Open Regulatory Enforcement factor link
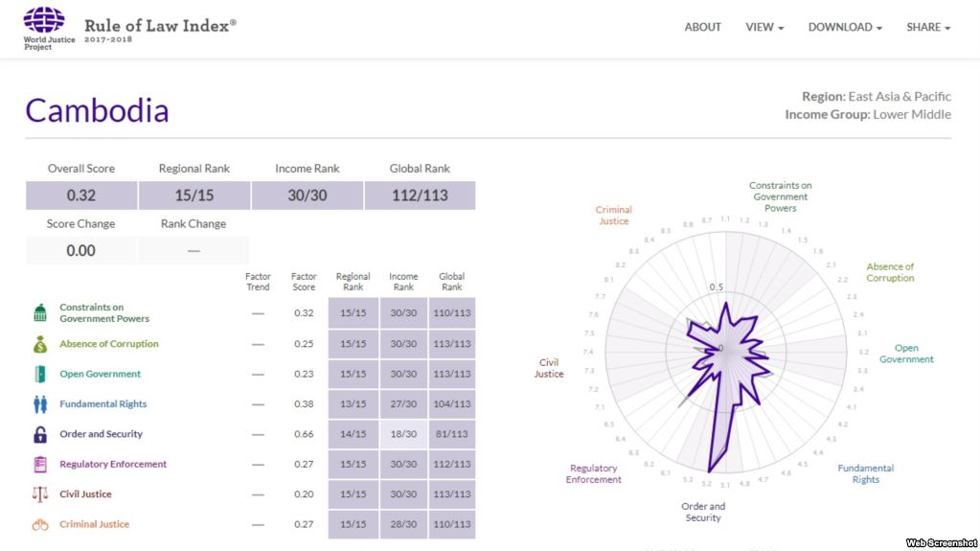This screenshot has width=980, height=551. point(113,464)
